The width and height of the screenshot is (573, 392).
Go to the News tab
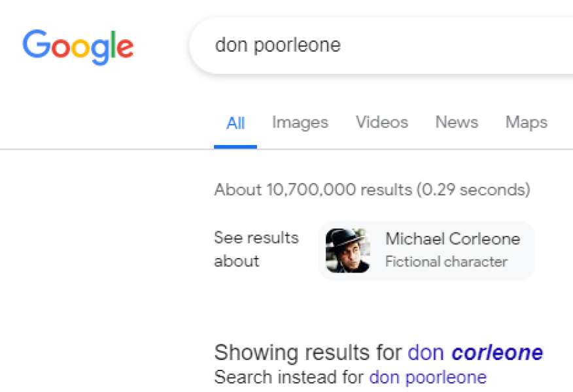tap(457, 122)
